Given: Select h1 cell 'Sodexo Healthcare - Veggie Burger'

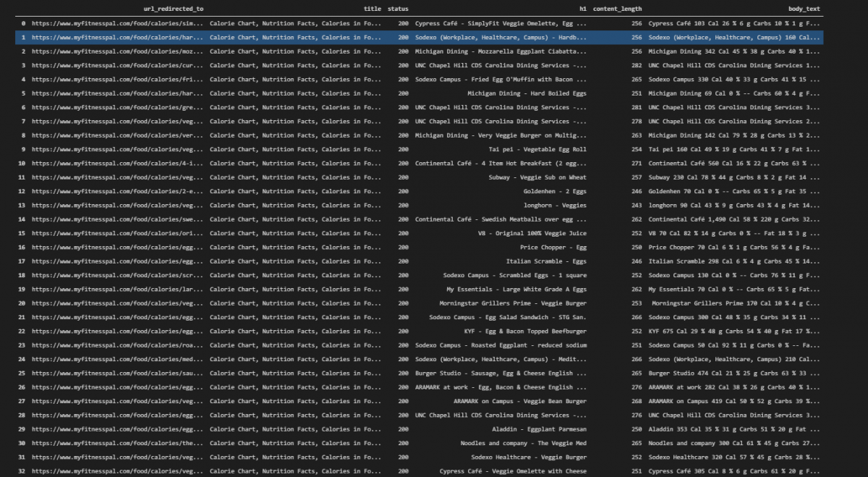Looking at the screenshot, I should coord(529,457).
